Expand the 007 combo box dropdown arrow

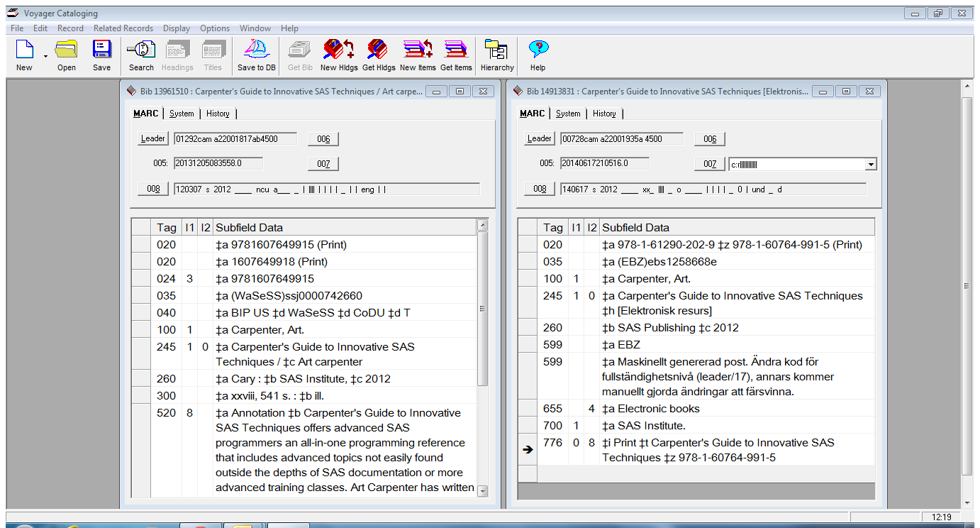click(x=871, y=165)
